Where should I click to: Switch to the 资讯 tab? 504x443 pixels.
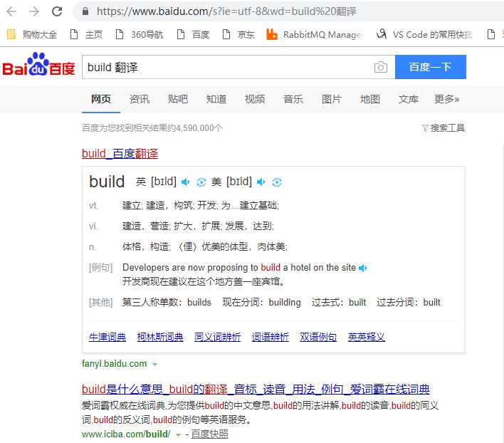tap(140, 99)
